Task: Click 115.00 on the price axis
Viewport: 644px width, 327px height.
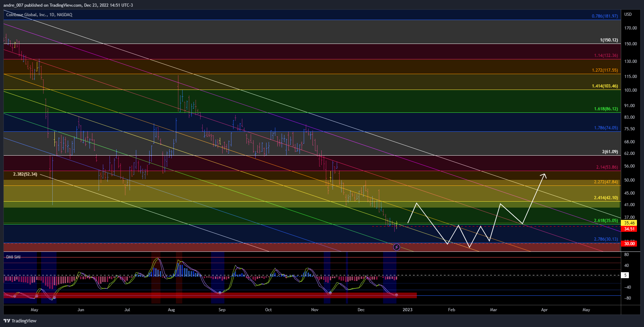Action: point(631,77)
